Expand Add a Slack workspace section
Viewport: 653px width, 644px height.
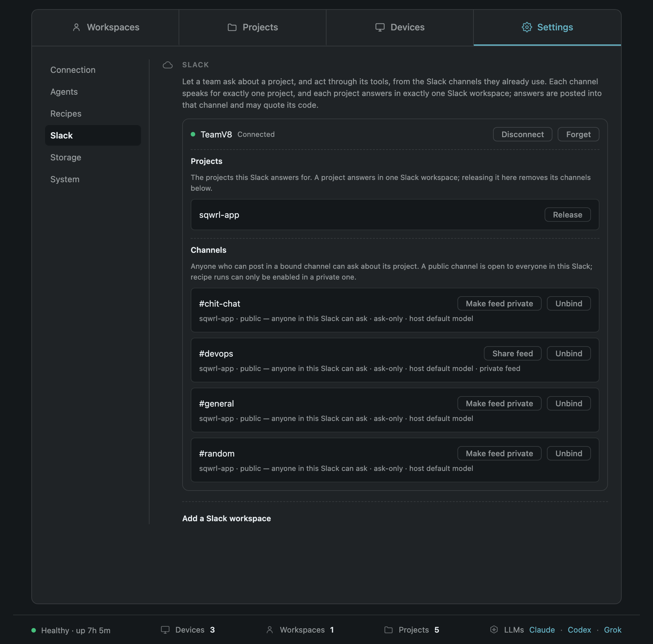[x=227, y=519]
